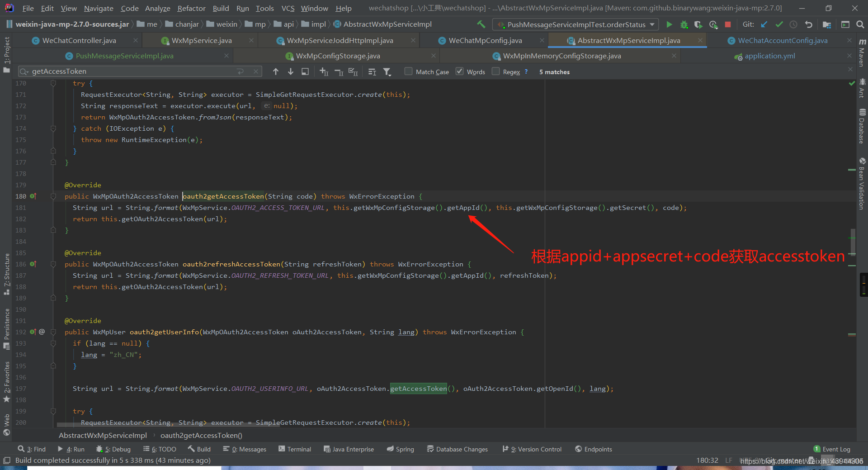Toggle Words checkbox

459,71
